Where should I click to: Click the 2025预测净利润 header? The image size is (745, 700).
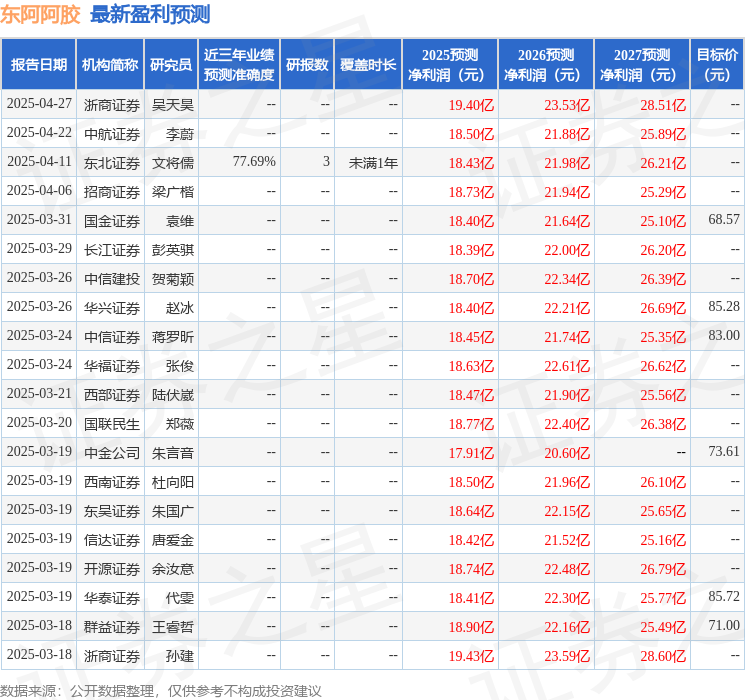coord(450,65)
